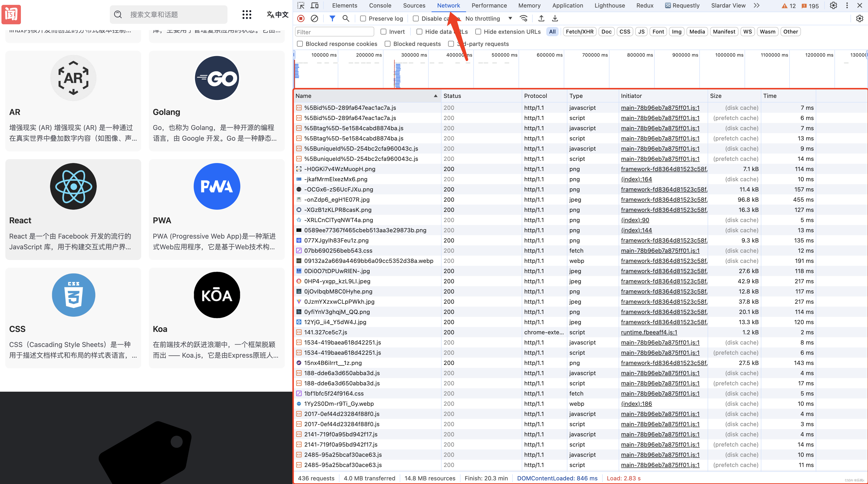This screenshot has height=484, width=868.
Task: Switch to the Sources tab
Action: (x=414, y=6)
